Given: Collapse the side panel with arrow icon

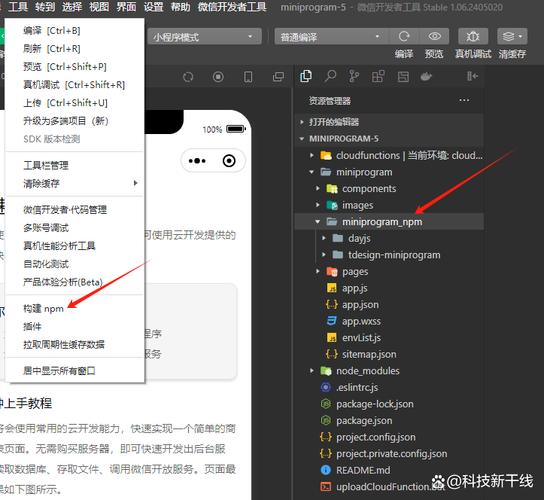Looking at the screenshot, I should (x=472, y=76).
